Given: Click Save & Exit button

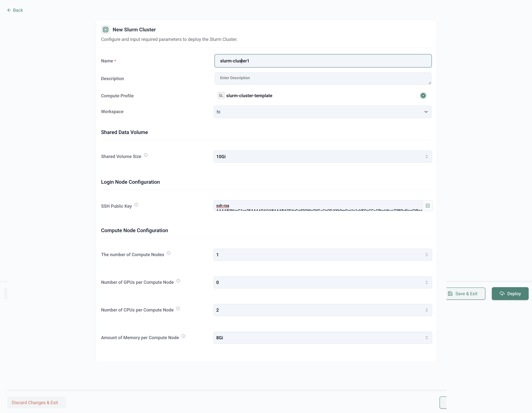Looking at the screenshot, I should click(x=466, y=294).
